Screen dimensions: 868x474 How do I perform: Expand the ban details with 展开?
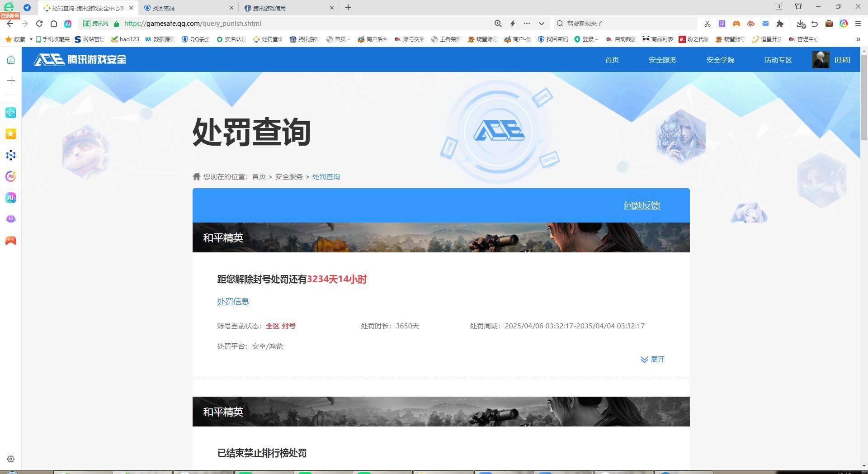click(652, 360)
